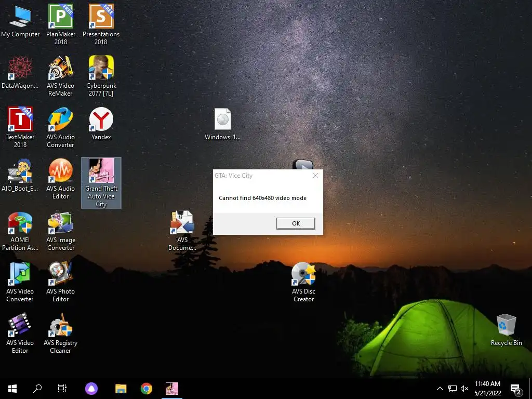Select the DataWagon desktop shortcut

(20, 73)
